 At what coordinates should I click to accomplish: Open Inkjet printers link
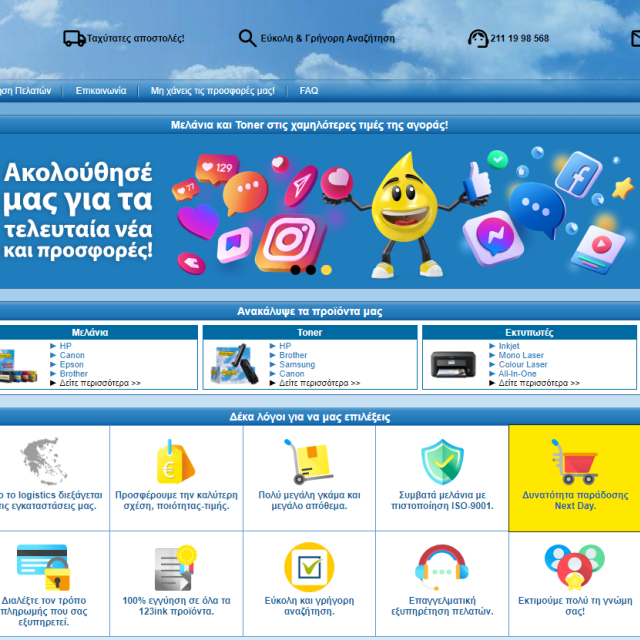coord(509,346)
